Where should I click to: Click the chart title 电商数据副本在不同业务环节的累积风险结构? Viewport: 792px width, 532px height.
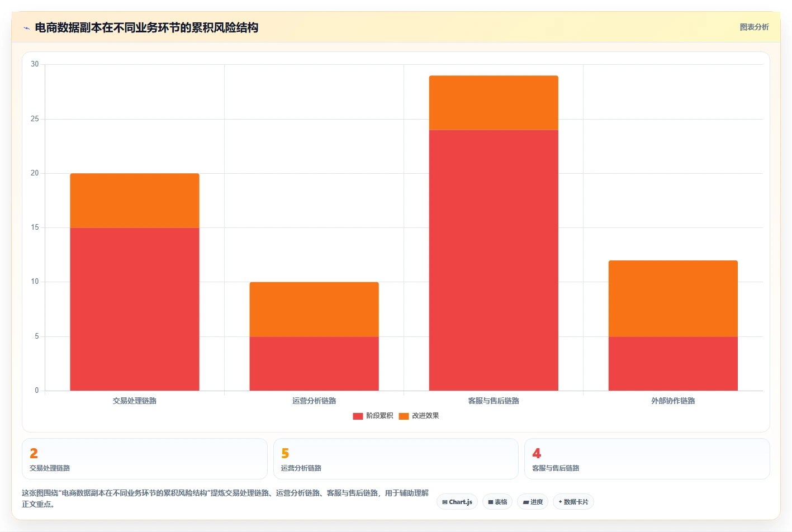pyautogui.click(x=146, y=27)
